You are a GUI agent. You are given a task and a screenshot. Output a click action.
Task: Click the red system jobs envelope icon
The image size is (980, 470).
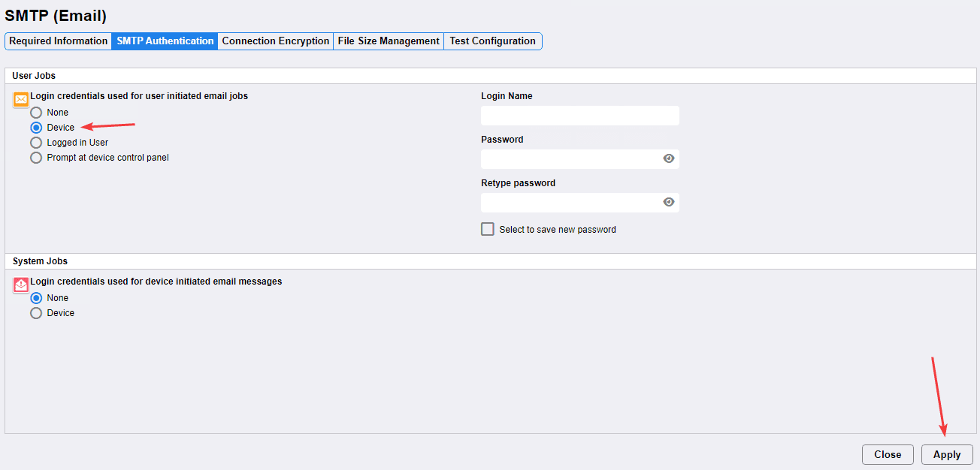click(21, 285)
